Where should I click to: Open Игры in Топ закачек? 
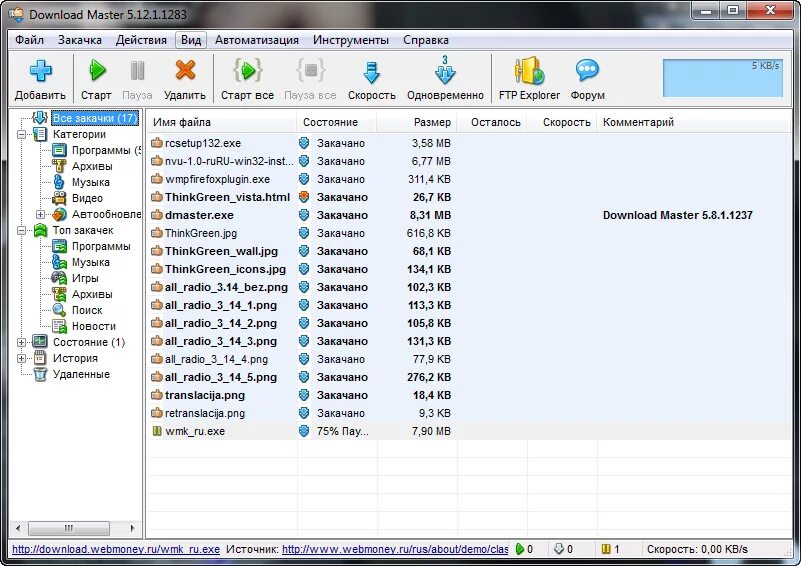pos(76,278)
